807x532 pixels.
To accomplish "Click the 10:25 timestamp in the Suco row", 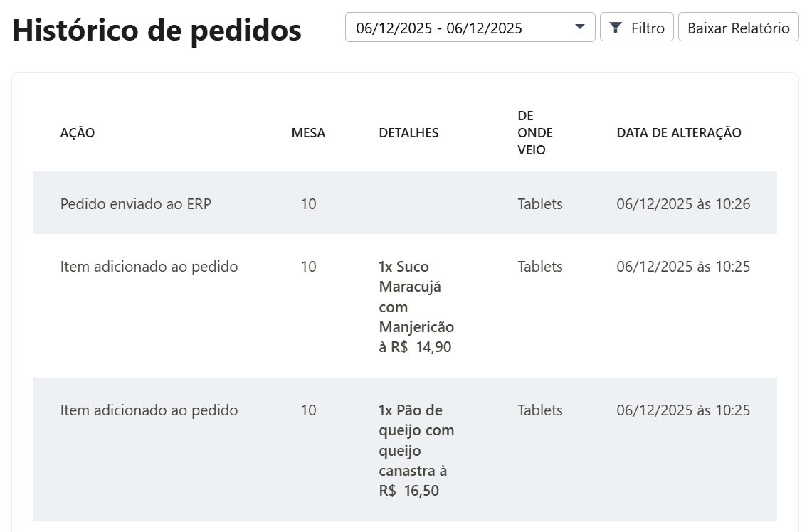I will 683,267.
